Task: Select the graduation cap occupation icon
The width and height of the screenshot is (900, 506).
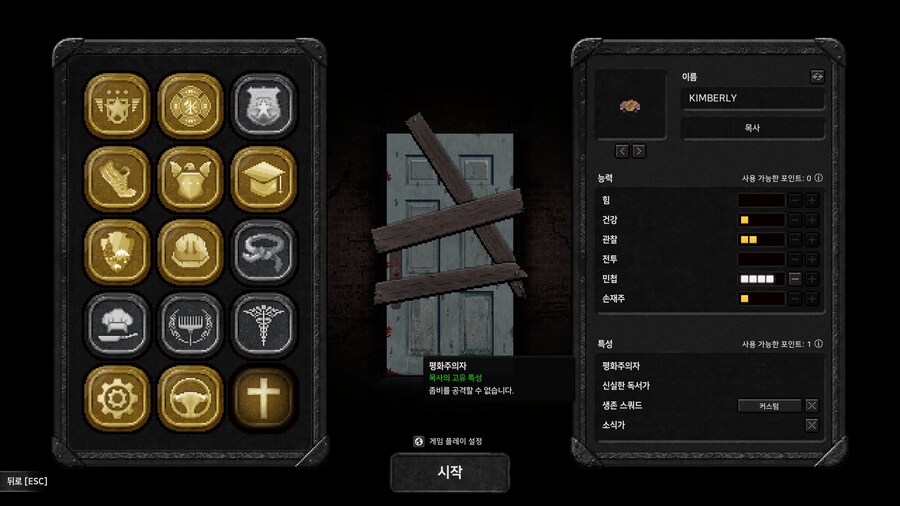Action: pyautogui.click(x=263, y=178)
